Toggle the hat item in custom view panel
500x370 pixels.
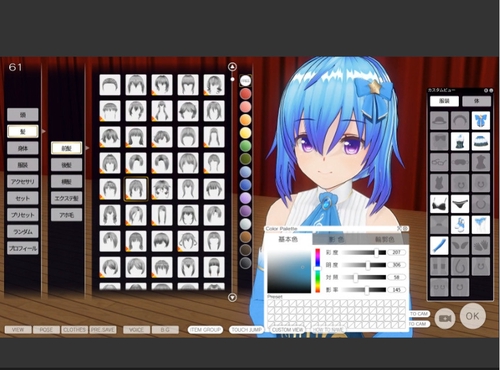pos(439,121)
